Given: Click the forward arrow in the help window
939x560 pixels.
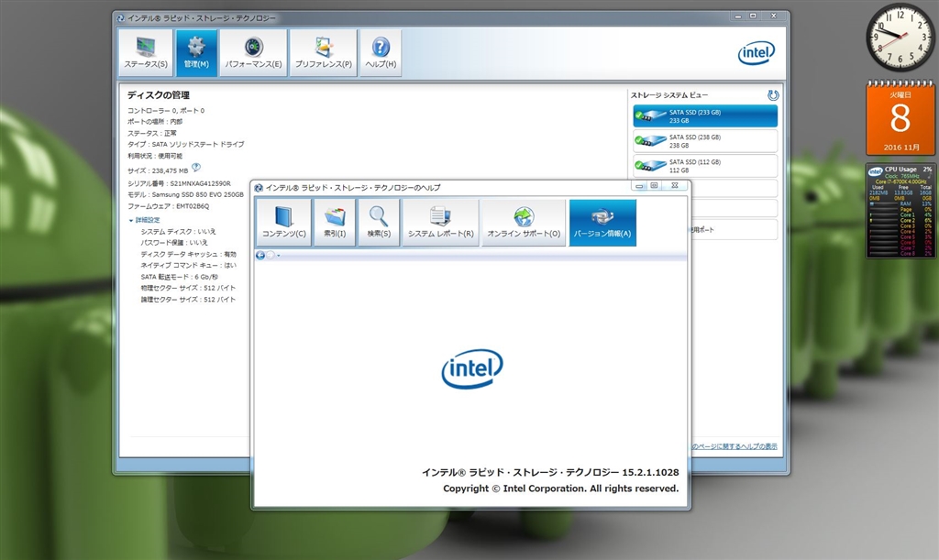Looking at the screenshot, I should click(x=271, y=256).
